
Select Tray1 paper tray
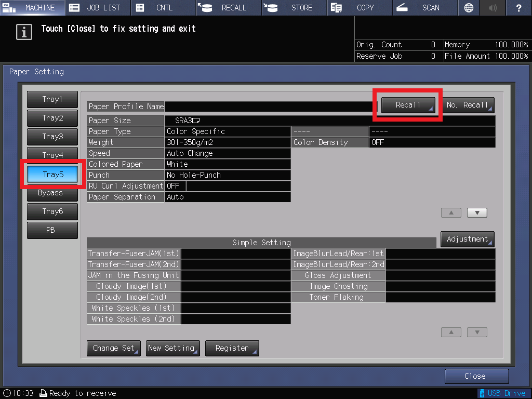pyautogui.click(x=52, y=99)
